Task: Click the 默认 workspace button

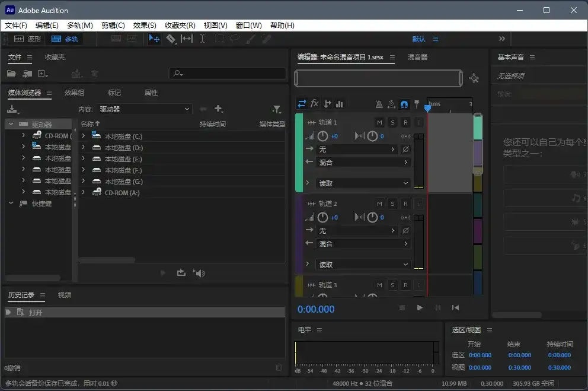Action: click(x=420, y=39)
